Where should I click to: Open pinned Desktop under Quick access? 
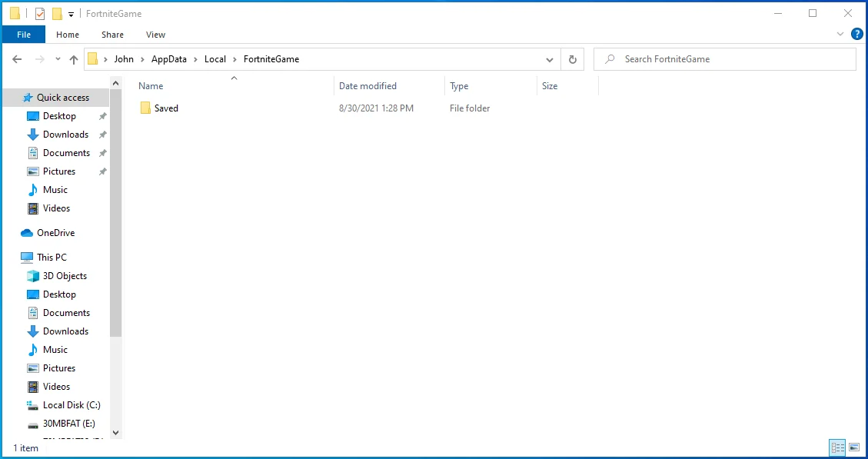(x=59, y=116)
